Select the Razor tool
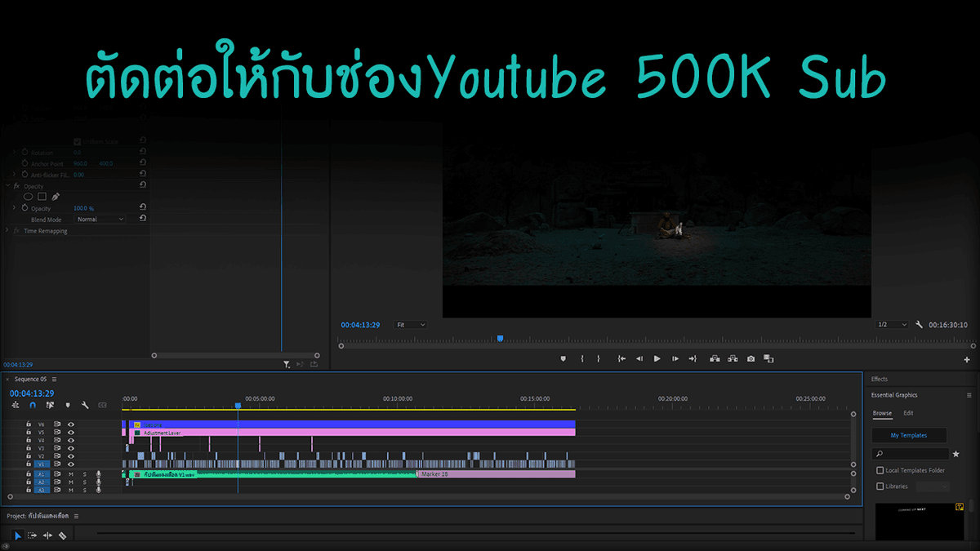The width and height of the screenshot is (980, 551). (63, 535)
